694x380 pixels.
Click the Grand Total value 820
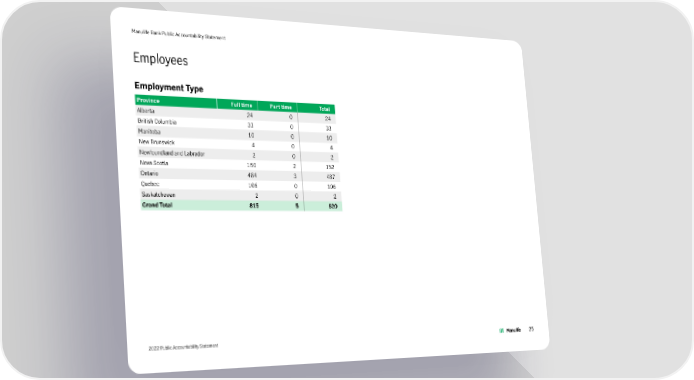(x=333, y=206)
